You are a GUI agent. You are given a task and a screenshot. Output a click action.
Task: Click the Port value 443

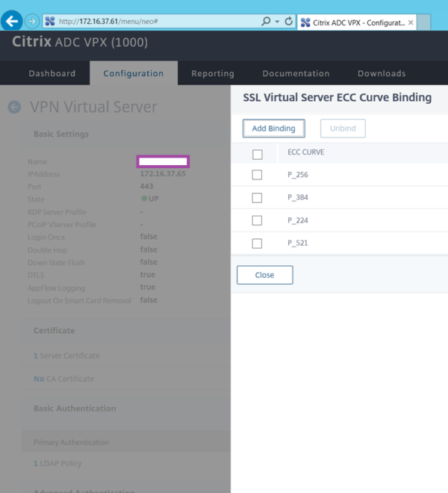[x=146, y=186]
